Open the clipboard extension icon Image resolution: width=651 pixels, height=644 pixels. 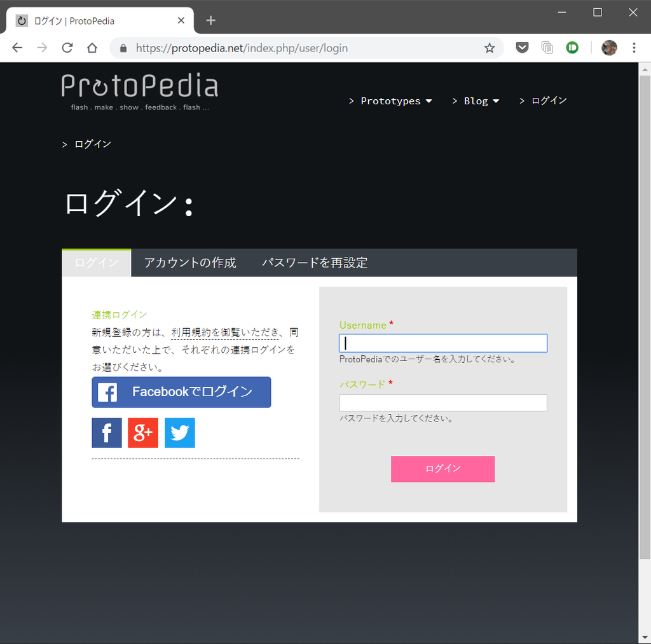pyautogui.click(x=547, y=48)
